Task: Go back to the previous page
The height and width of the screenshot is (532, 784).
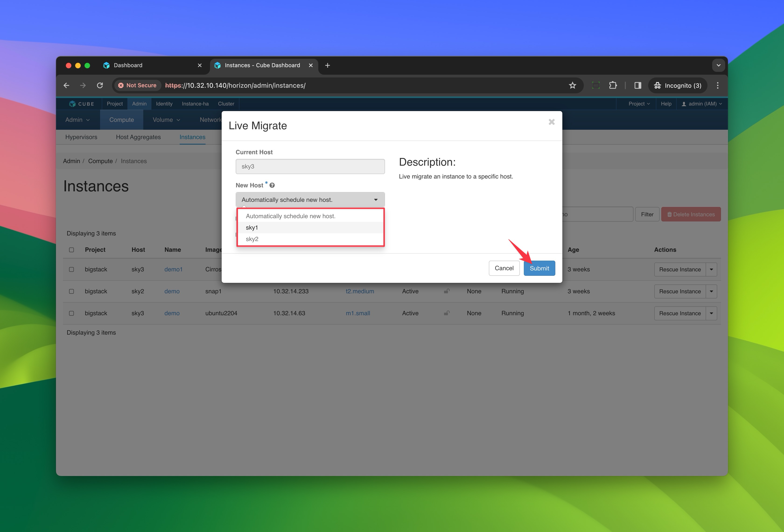Action: (66, 85)
